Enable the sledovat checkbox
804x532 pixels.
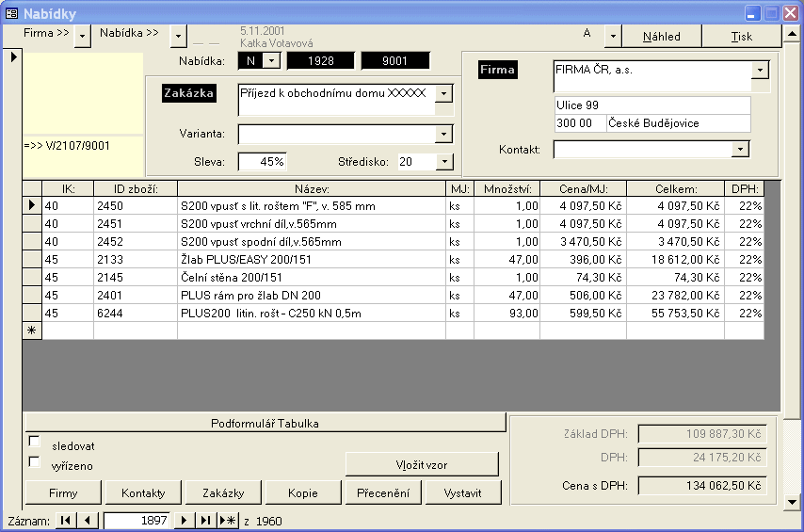pyautogui.click(x=35, y=442)
